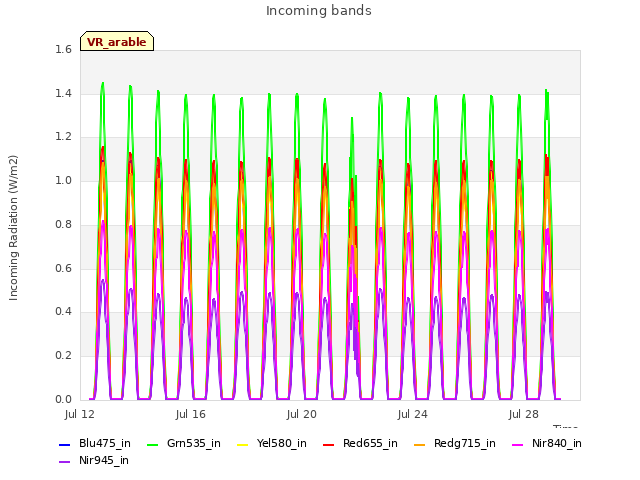
Task: Click the 1.0 y-axis tick label
Action: [x=63, y=180]
